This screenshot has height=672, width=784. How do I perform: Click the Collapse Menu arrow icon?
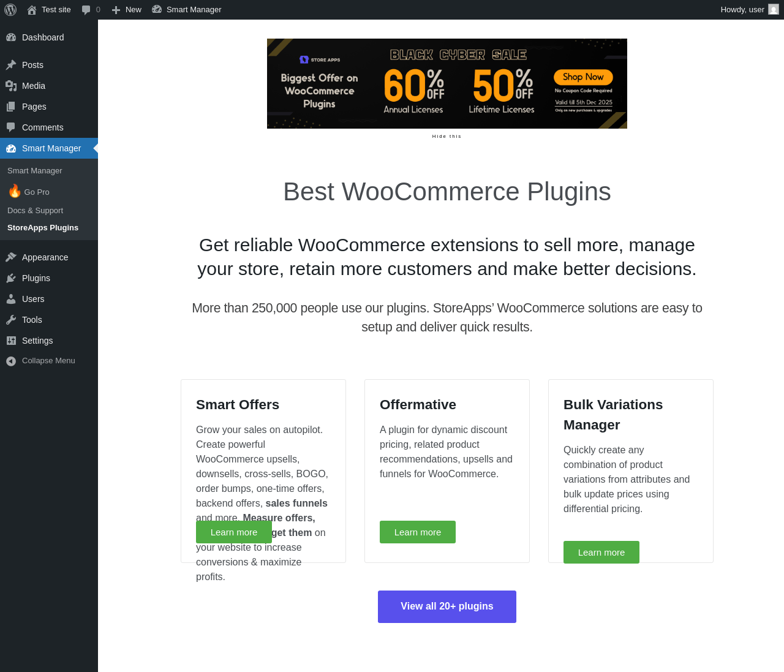pyautogui.click(x=11, y=361)
